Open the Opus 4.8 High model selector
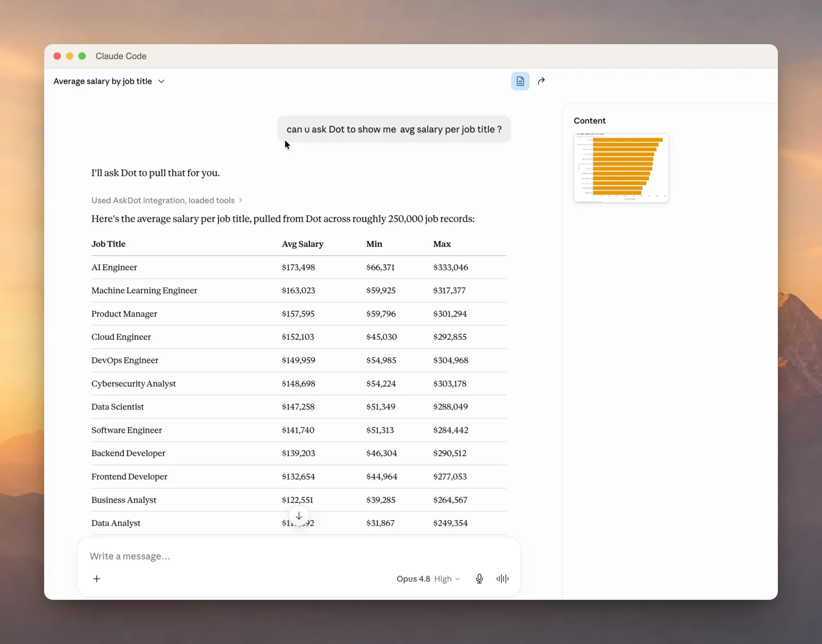Image resolution: width=822 pixels, height=644 pixels. 428,579
